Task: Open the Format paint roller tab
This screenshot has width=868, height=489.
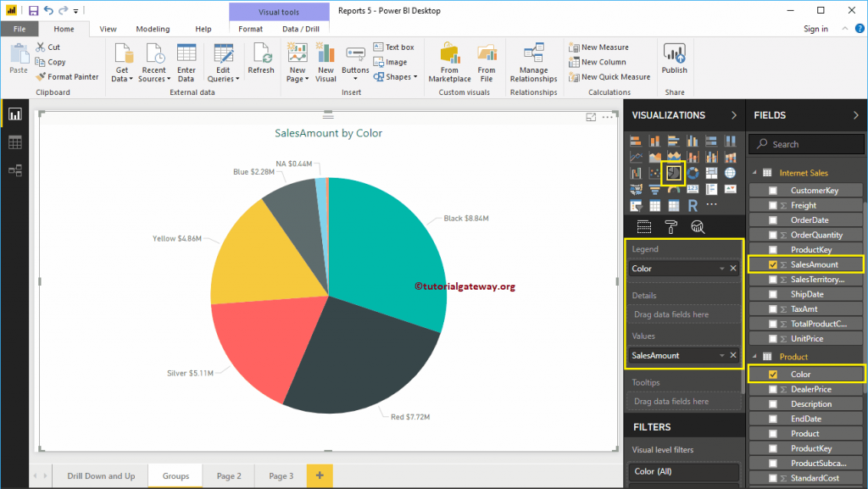Action: coord(670,226)
